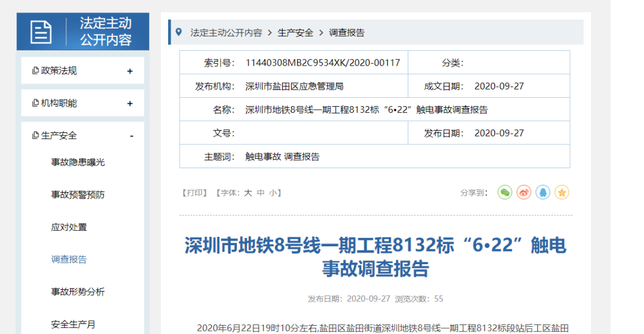Click the 打印 print link
The height and width of the screenshot is (334, 644).
point(195,193)
